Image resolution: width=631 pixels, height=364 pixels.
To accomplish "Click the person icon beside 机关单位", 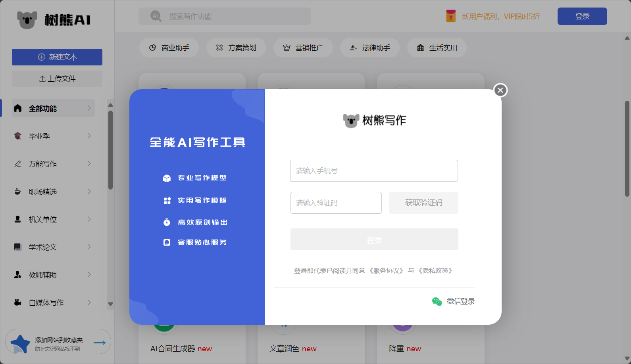I will [x=18, y=219].
